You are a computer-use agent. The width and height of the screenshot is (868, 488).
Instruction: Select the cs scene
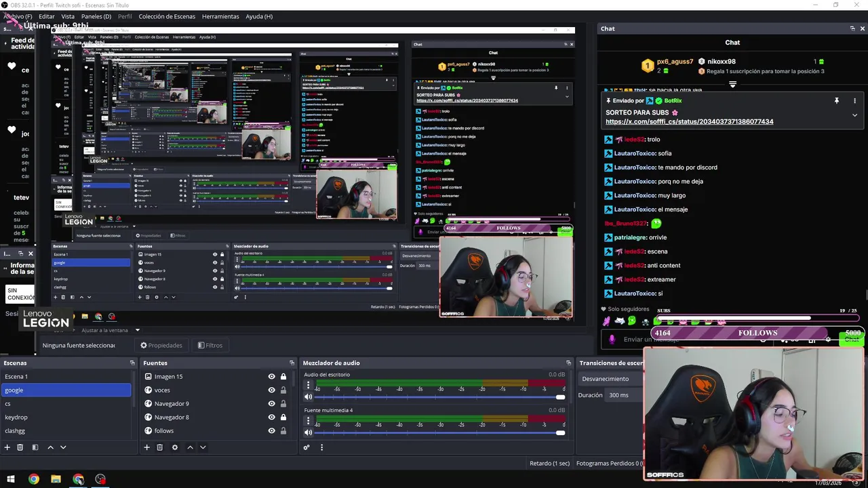click(66, 403)
